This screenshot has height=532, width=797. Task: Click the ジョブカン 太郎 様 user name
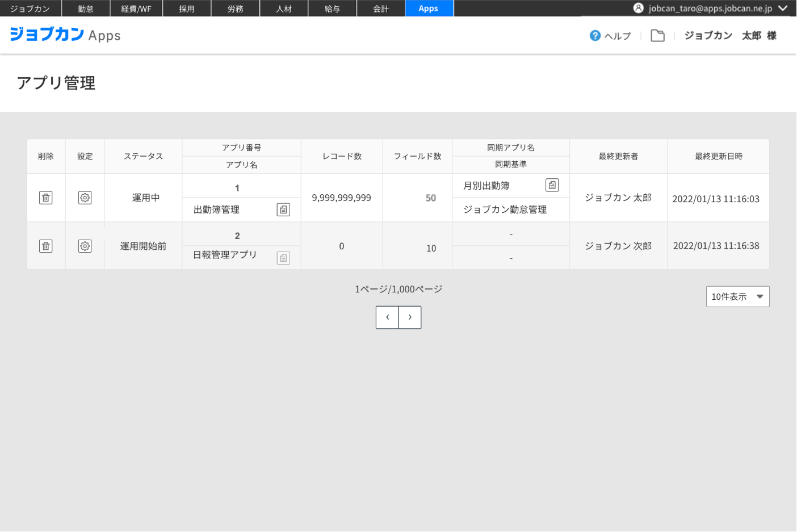[x=730, y=36]
